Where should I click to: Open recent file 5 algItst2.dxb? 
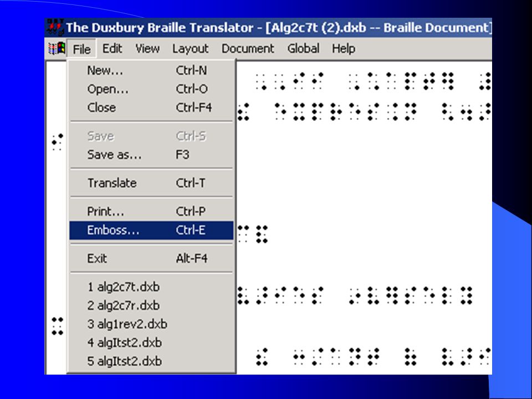151,361
